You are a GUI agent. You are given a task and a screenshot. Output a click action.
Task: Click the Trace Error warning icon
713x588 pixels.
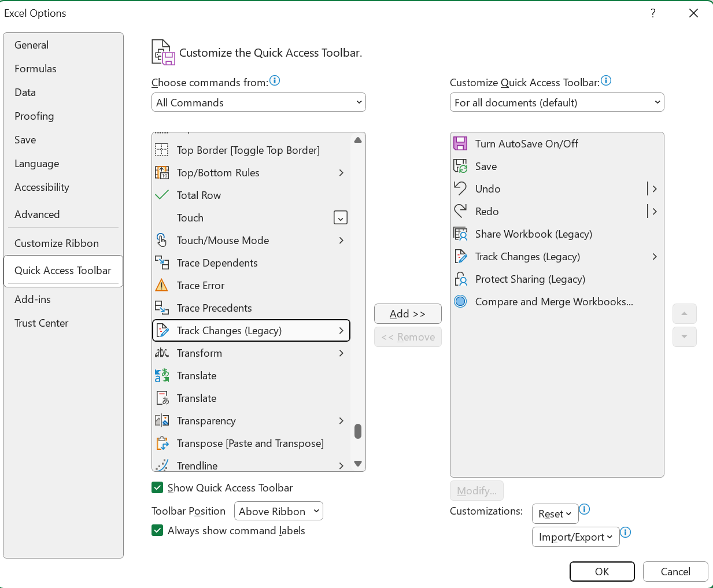[x=162, y=286]
